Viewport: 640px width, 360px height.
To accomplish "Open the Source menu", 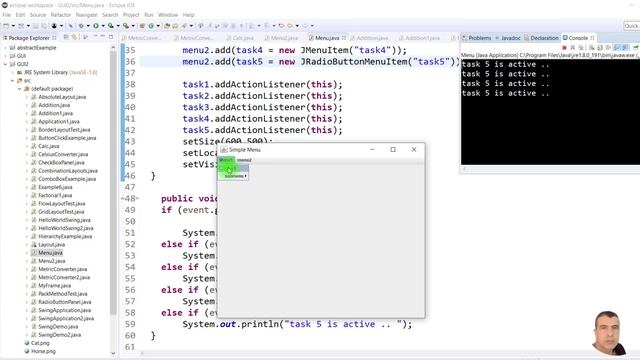I will coord(38,15).
